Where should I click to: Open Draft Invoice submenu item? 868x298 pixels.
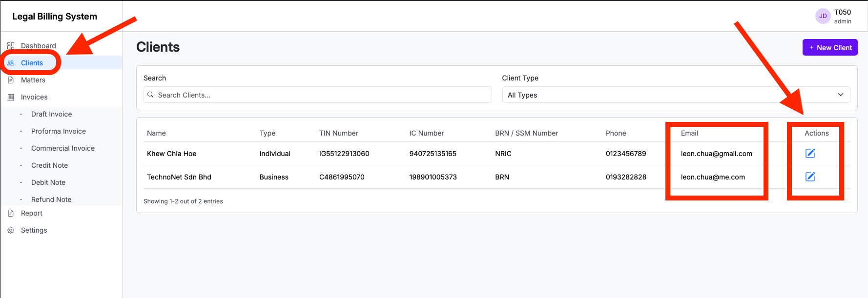pos(51,114)
